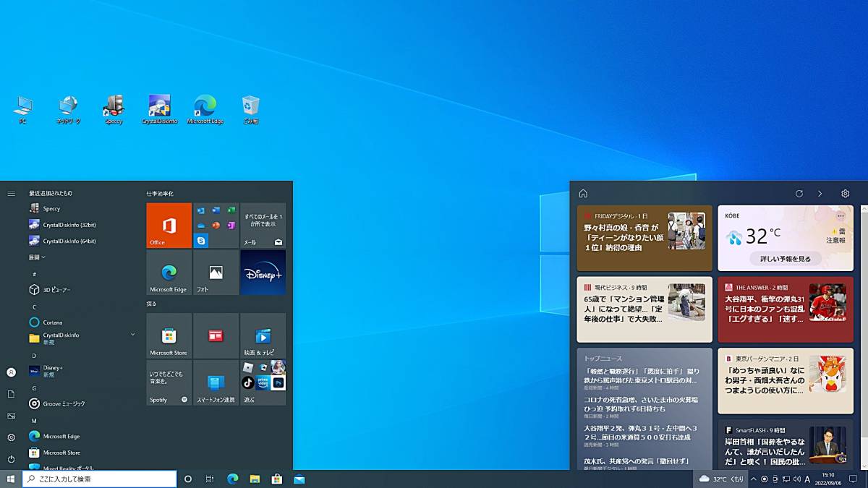This screenshot has width=868, height=488.
Task: Open the SmartFLASH 岸田首相 news card
Action: click(x=786, y=445)
